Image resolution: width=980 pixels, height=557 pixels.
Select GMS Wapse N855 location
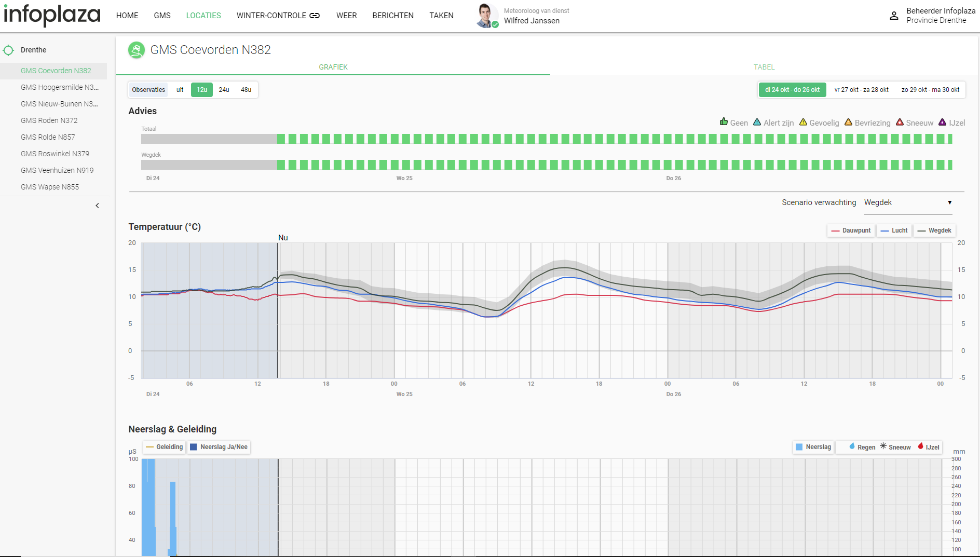pos(53,187)
